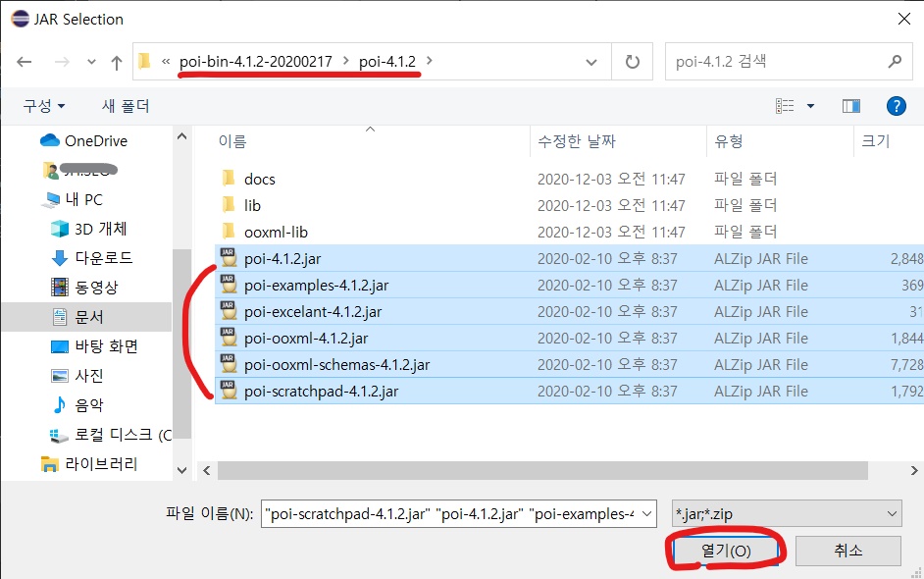Sort by the 크기 column header
This screenshot has width=924, height=579.
876,141
